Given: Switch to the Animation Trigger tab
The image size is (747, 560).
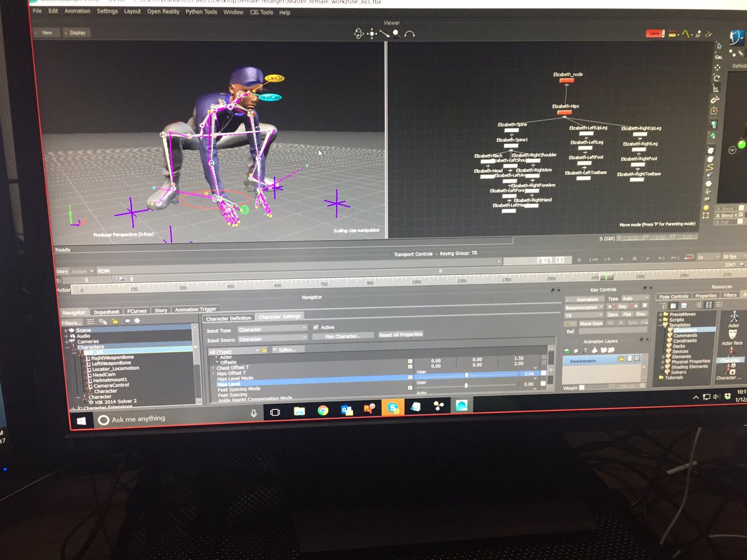Looking at the screenshot, I should pyautogui.click(x=195, y=309).
